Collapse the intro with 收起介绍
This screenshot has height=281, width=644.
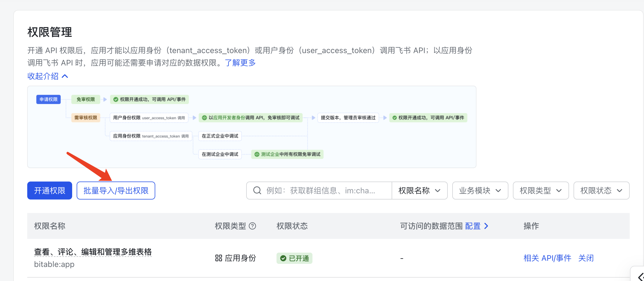point(47,76)
